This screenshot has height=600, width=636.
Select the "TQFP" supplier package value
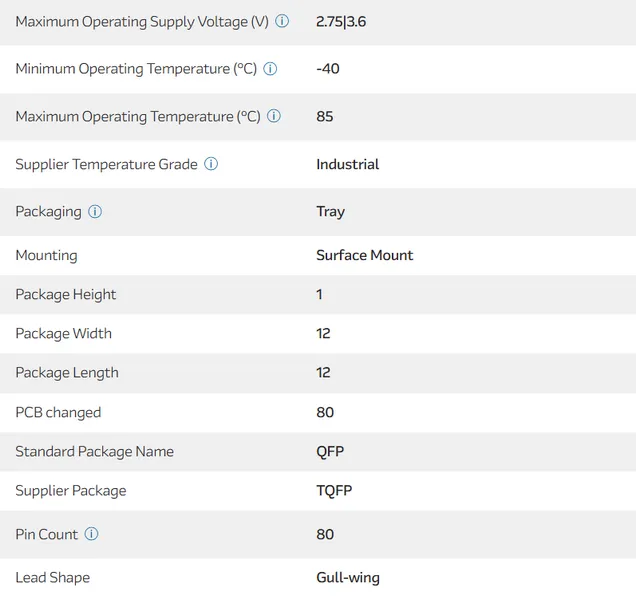[334, 491]
